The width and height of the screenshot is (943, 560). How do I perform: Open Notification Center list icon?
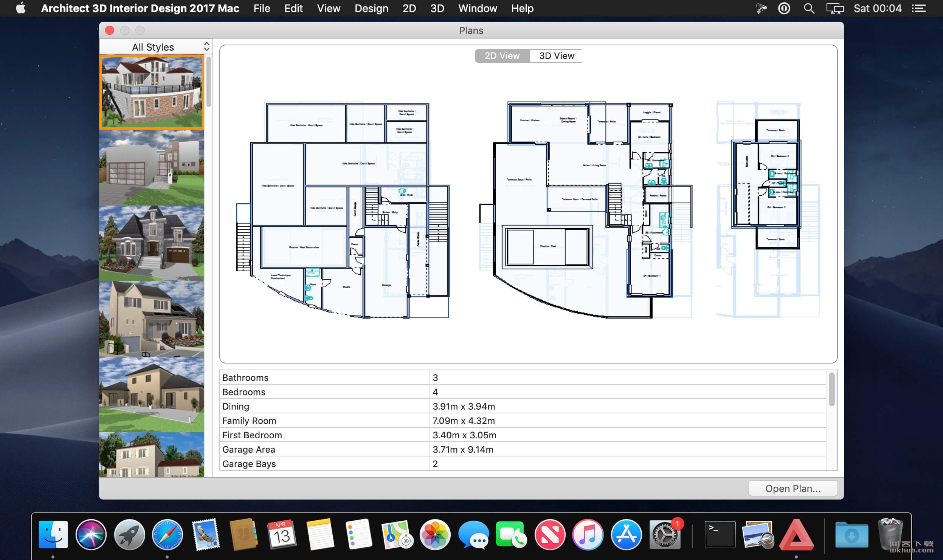point(918,8)
